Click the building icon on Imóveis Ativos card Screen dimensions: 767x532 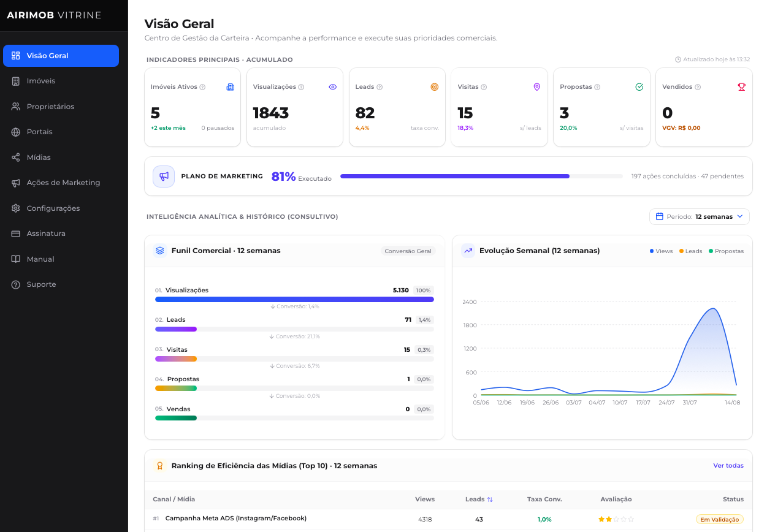(x=231, y=87)
